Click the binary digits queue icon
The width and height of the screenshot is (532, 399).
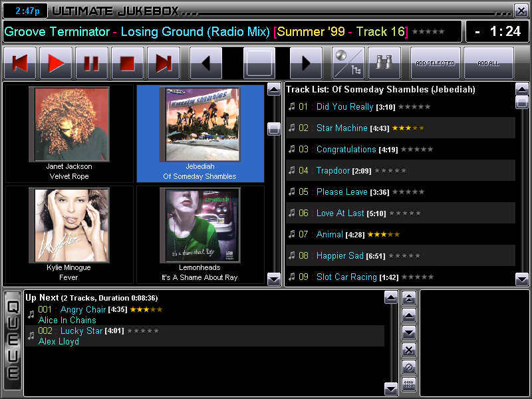tap(409, 384)
